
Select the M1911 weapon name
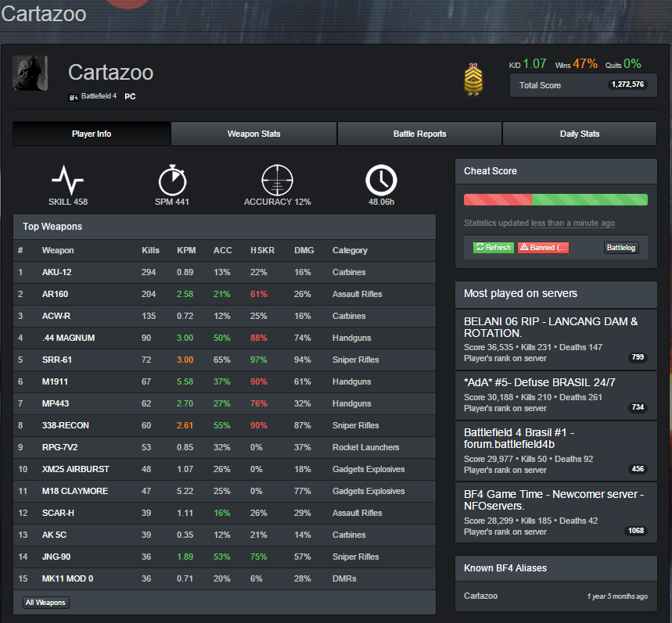click(x=55, y=381)
